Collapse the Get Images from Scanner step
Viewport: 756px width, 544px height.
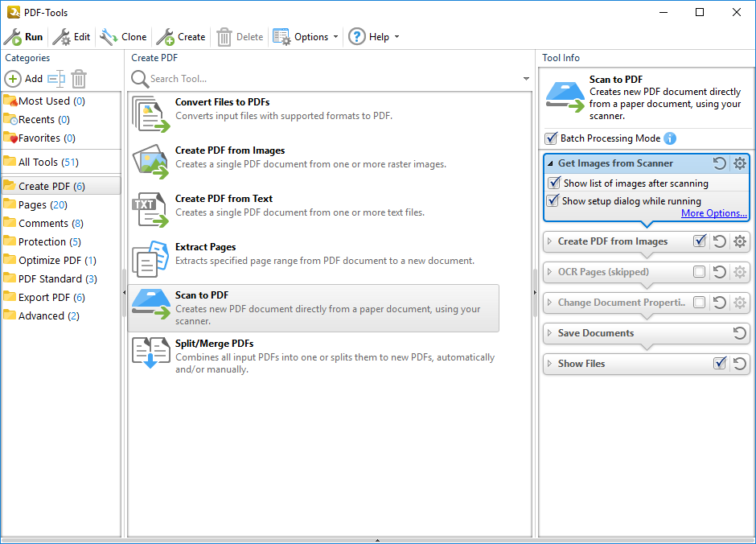click(x=550, y=163)
